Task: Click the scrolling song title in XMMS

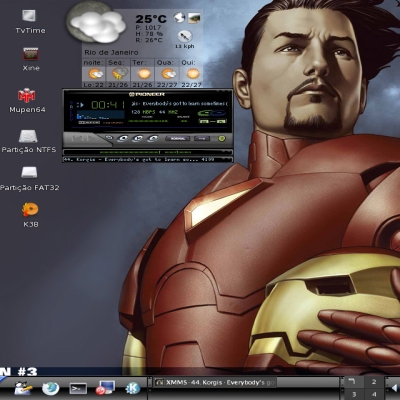Action: click(x=179, y=104)
